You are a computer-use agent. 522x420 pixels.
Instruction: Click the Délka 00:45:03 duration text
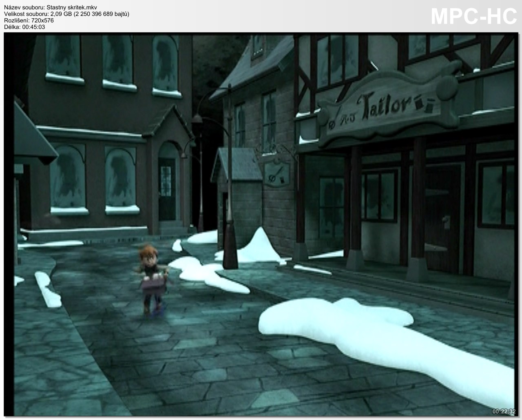click(x=24, y=27)
